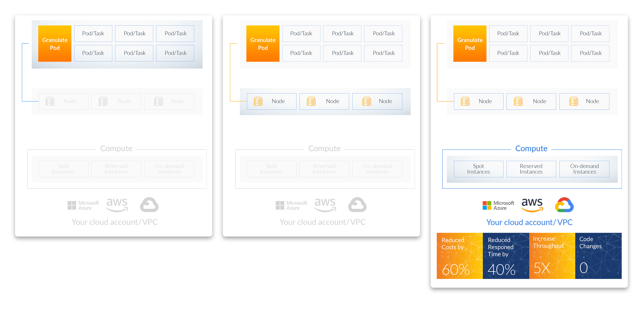Image resolution: width=644 pixels, height=309 pixels.
Task: Click the colored AWS logo
Action: pos(532,205)
